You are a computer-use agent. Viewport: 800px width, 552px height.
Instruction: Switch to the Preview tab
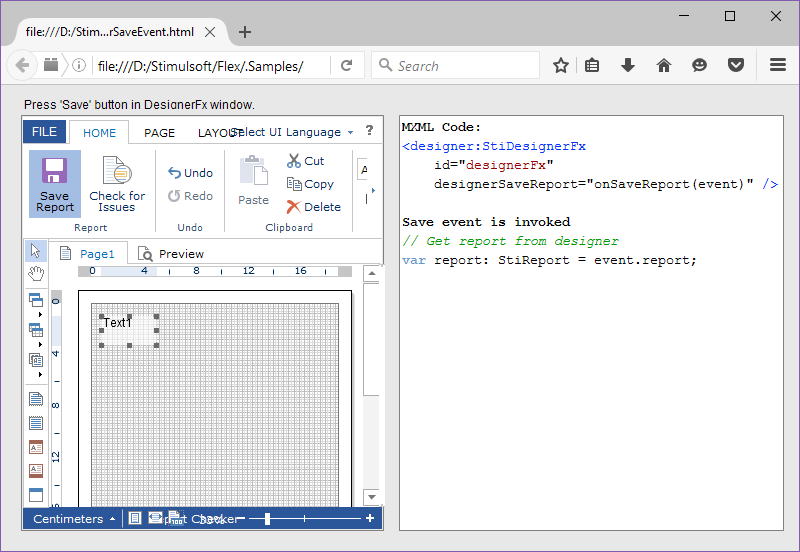(x=171, y=254)
